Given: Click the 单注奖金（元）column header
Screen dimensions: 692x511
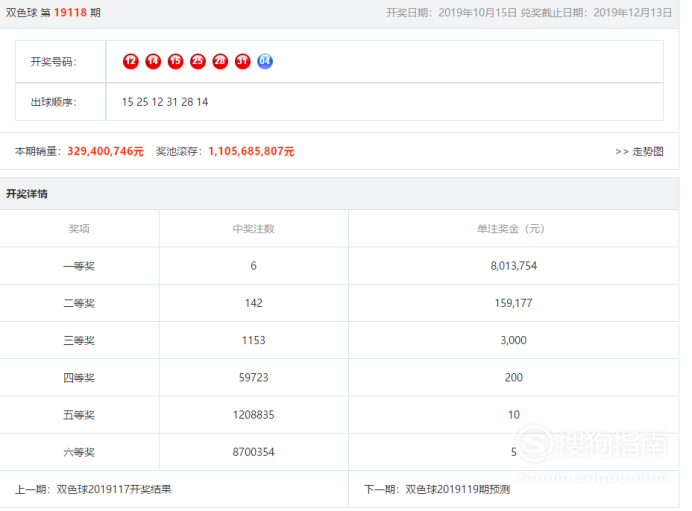Looking at the screenshot, I should click(x=512, y=229).
